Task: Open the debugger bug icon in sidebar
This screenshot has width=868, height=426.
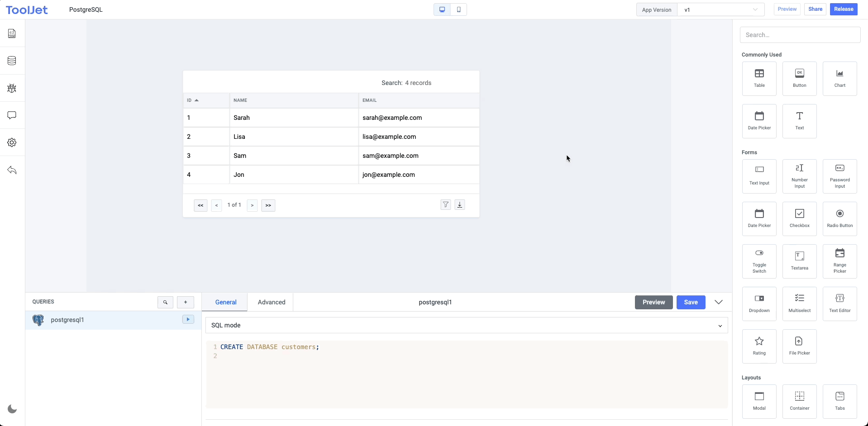Action: (12, 88)
